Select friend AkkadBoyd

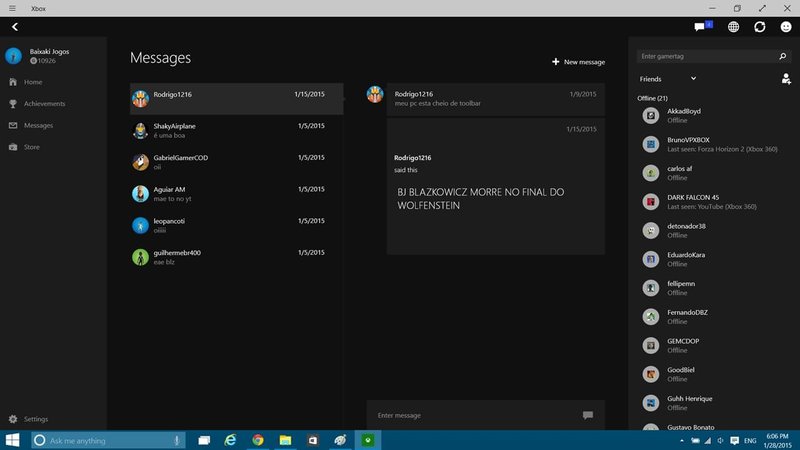(x=713, y=116)
